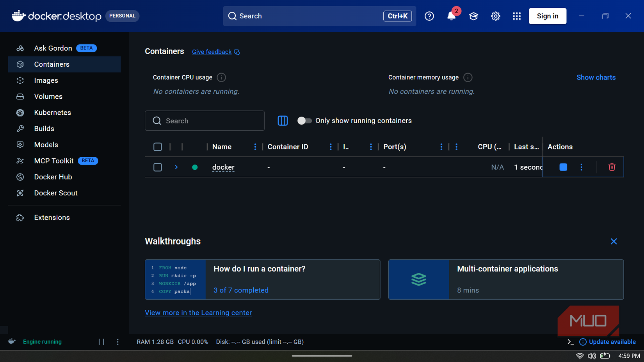Tick the select all containers checkbox
The width and height of the screenshot is (644, 362).
point(158,147)
